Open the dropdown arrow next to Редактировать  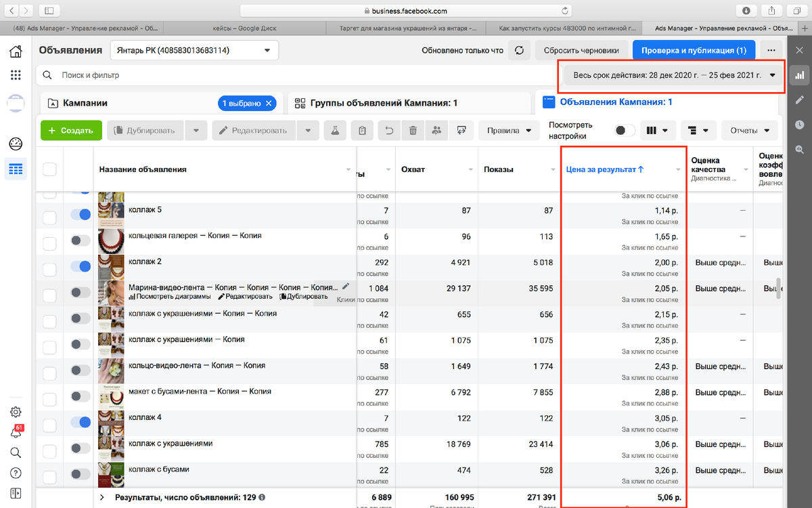click(308, 131)
